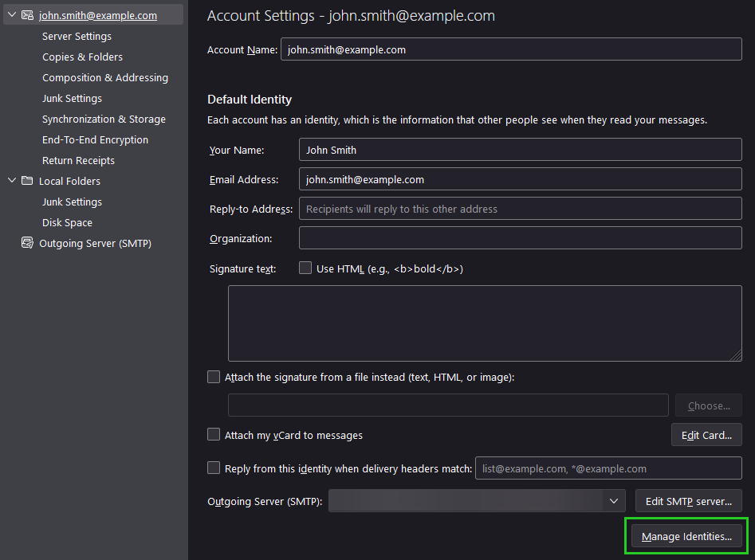Click the Local Folders folder icon

27,181
